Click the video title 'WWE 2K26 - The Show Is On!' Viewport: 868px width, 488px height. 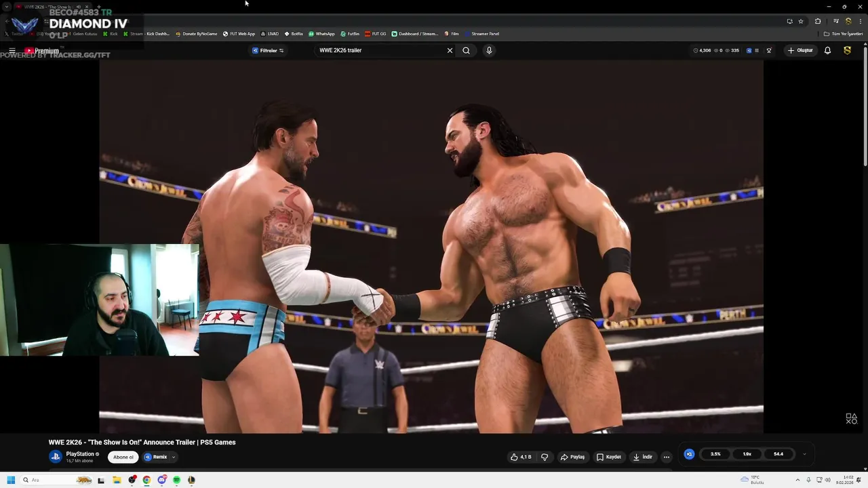[x=142, y=442]
